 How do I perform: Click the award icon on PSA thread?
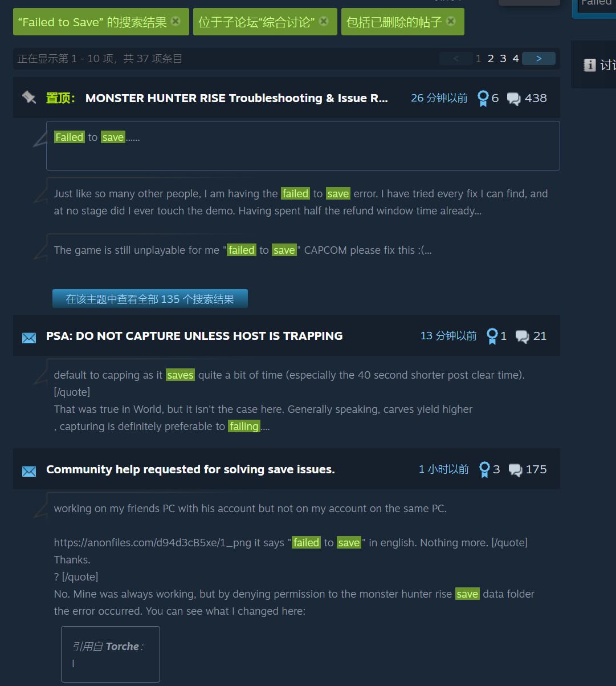[492, 336]
